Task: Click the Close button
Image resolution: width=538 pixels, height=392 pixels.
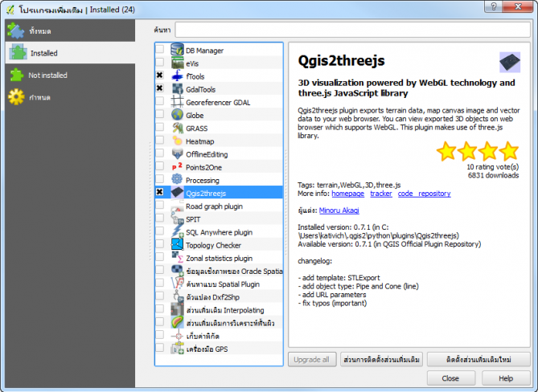Action: click(x=450, y=378)
